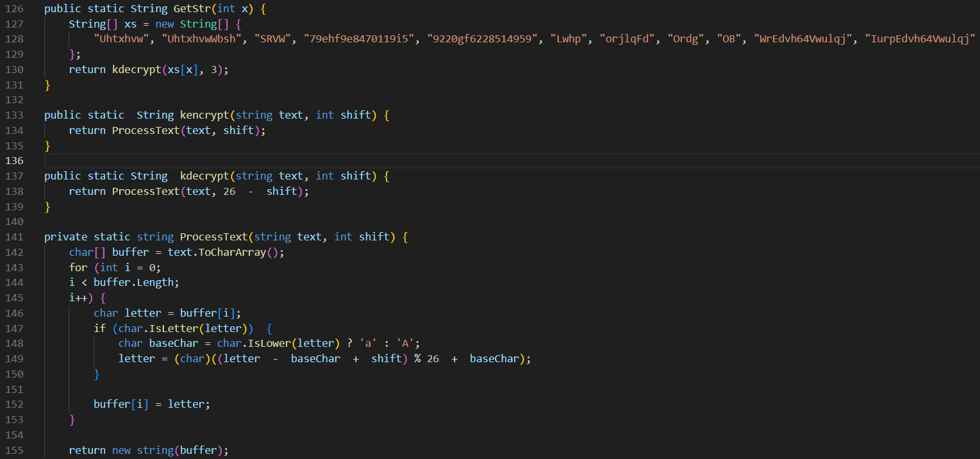The width and height of the screenshot is (980, 459).
Task: Click the baseChar variable declaration on line 148
Action: point(174,343)
